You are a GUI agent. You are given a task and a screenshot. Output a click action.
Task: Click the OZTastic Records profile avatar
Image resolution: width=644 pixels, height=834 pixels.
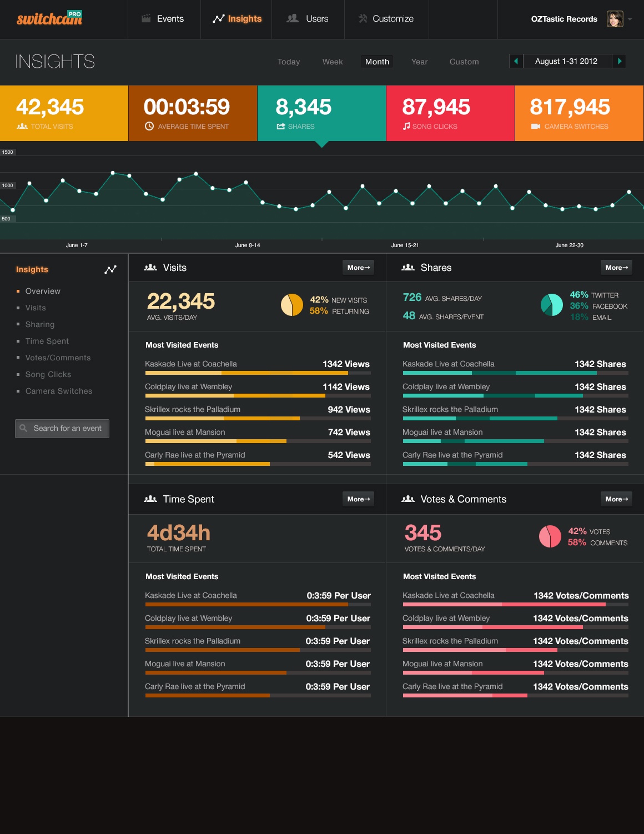[x=615, y=19]
